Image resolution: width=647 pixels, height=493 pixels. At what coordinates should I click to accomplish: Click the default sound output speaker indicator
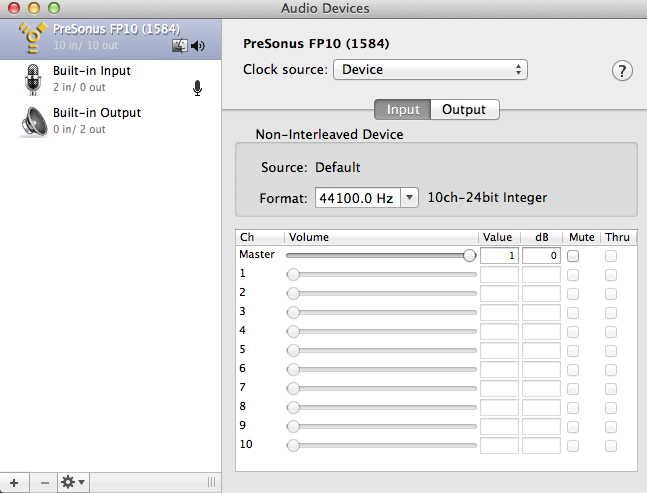(198, 46)
